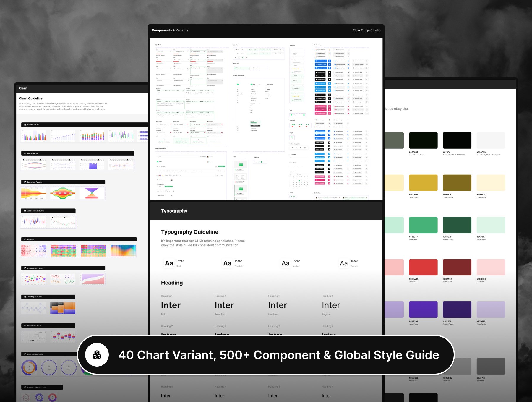Click the icon beside Candle Stick and OHLC header
This screenshot has height=402, width=532.
[25, 211]
